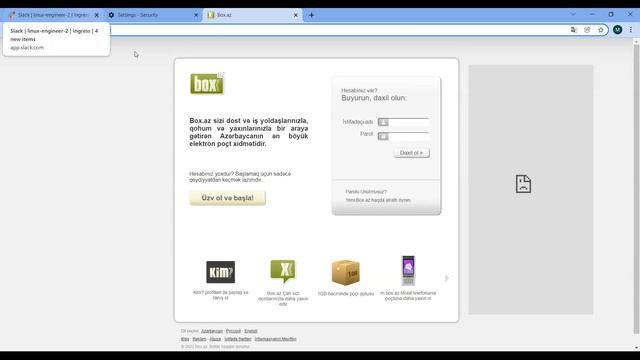
Task: Open the Chrome three-dot menu
Action: pyautogui.click(x=631, y=29)
